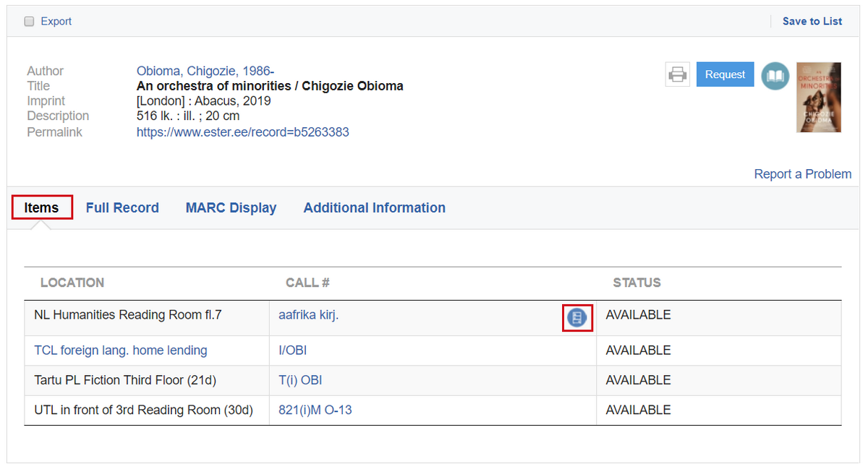Select the Items tab
868x469 pixels.
[41, 207]
